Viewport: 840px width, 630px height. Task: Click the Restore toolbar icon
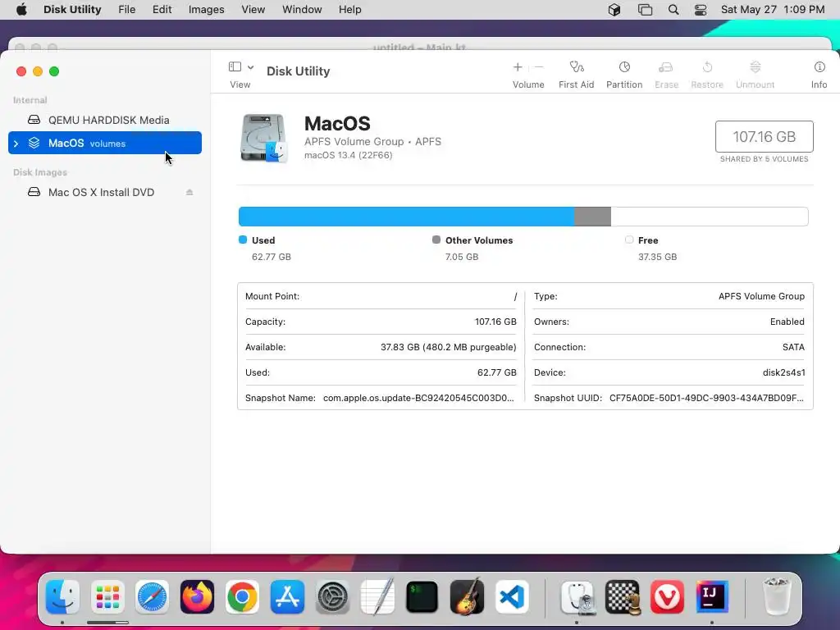point(707,67)
